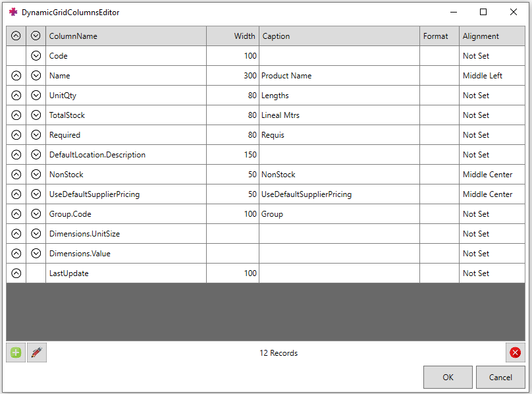Screen dimensions: 532x394
Task: Click NonStock row's 'Middle Center' alignment
Action: 492,174
